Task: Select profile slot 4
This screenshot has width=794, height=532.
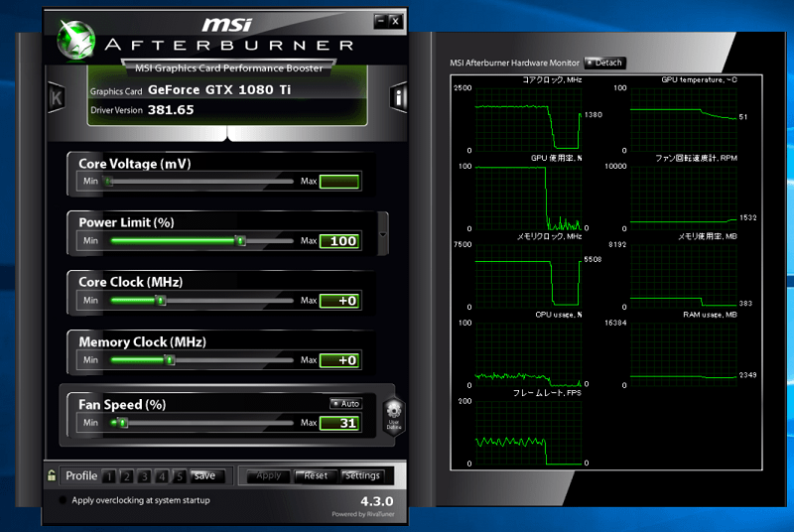Action: pos(162,476)
